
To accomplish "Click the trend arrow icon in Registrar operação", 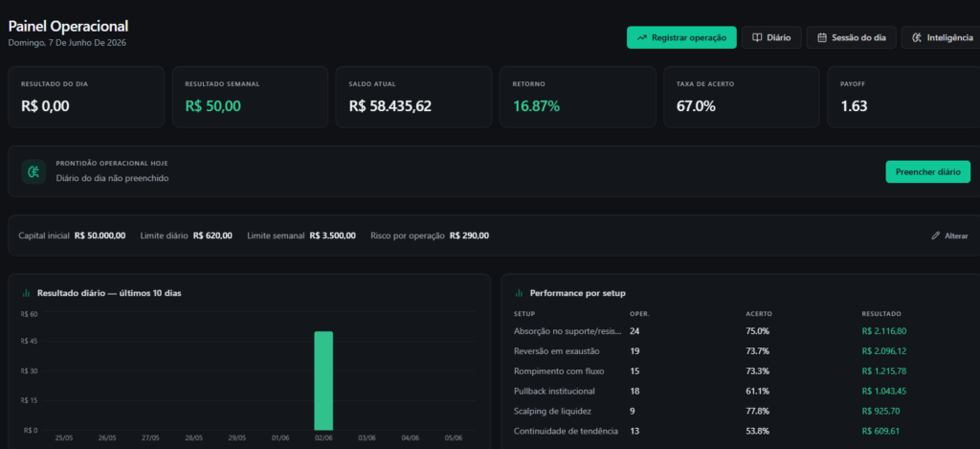I will pyautogui.click(x=641, y=37).
